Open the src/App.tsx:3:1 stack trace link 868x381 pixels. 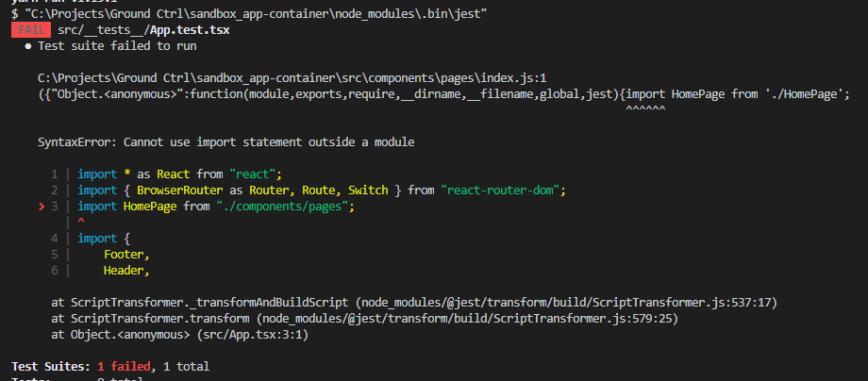click(x=253, y=335)
